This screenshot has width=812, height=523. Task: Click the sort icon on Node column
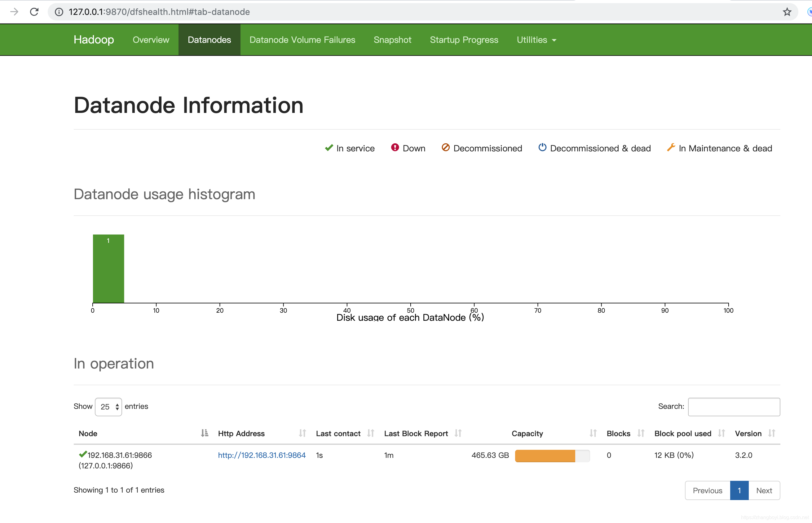pyautogui.click(x=204, y=433)
